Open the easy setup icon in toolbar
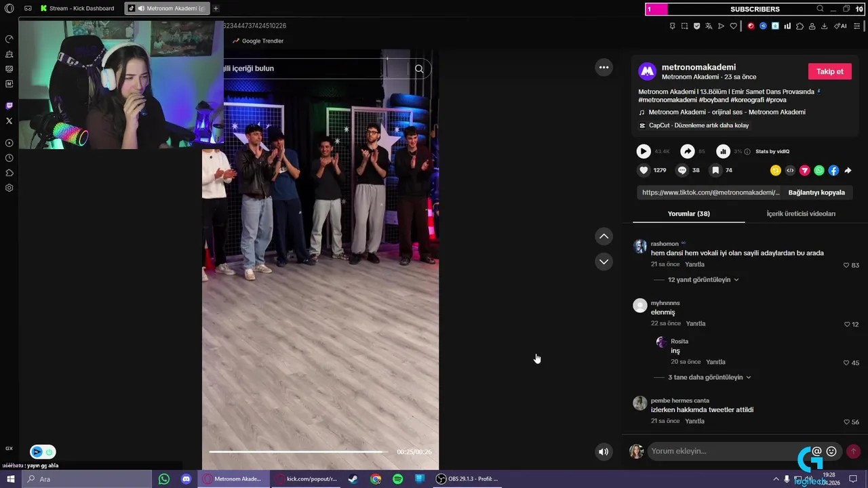This screenshot has width=868, height=488. pyautogui.click(x=858, y=26)
